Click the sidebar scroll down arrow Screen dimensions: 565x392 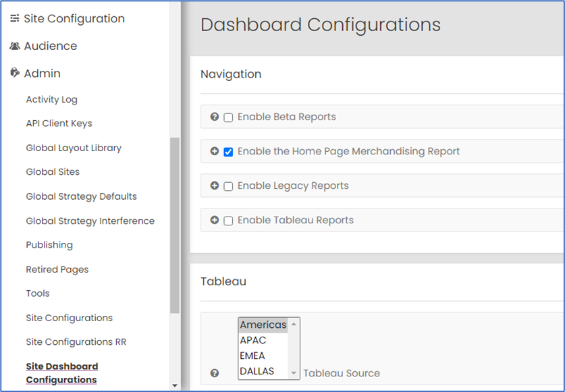coord(175,386)
